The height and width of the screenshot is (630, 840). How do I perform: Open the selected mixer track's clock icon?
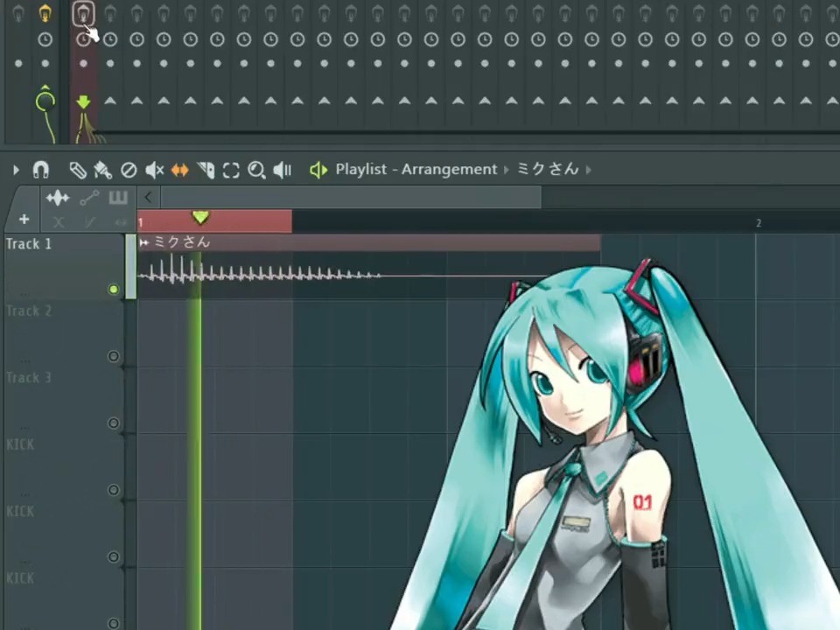83,39
